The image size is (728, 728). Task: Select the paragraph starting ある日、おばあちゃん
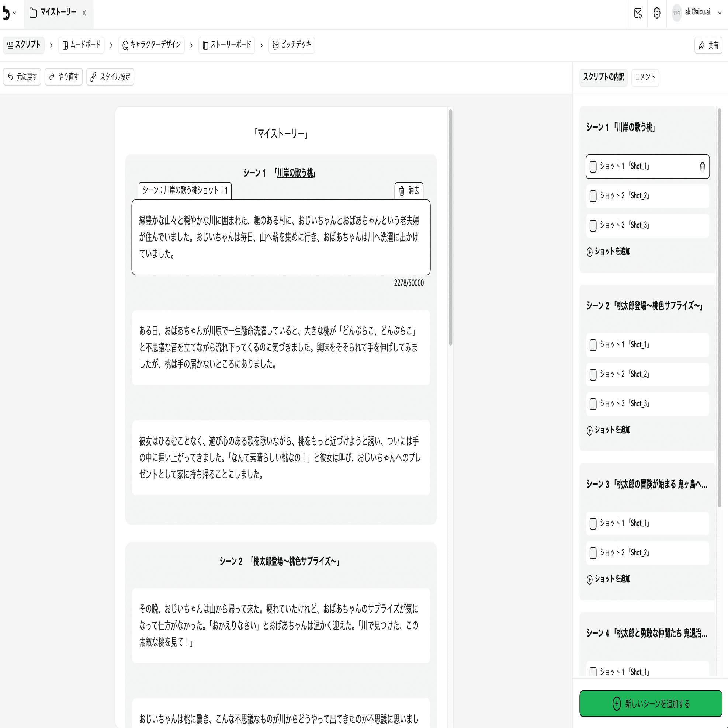click(281, 347)
